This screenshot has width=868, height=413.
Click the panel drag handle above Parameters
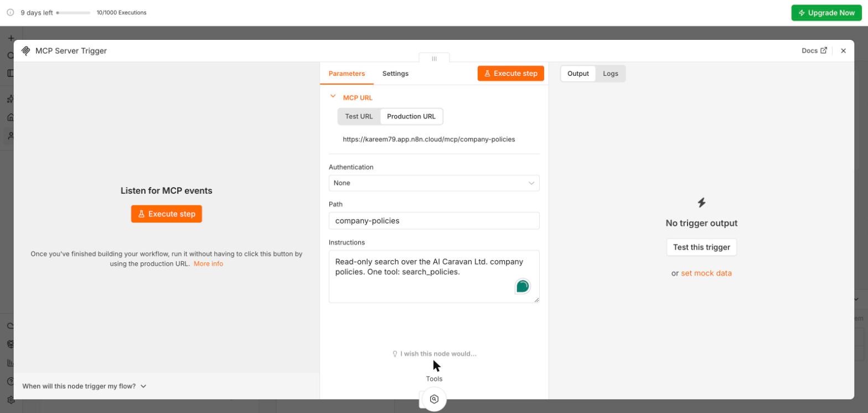434,58
